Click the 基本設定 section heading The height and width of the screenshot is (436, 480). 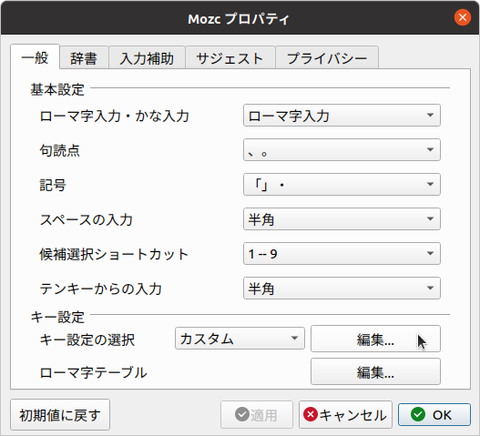coord(57,89)
